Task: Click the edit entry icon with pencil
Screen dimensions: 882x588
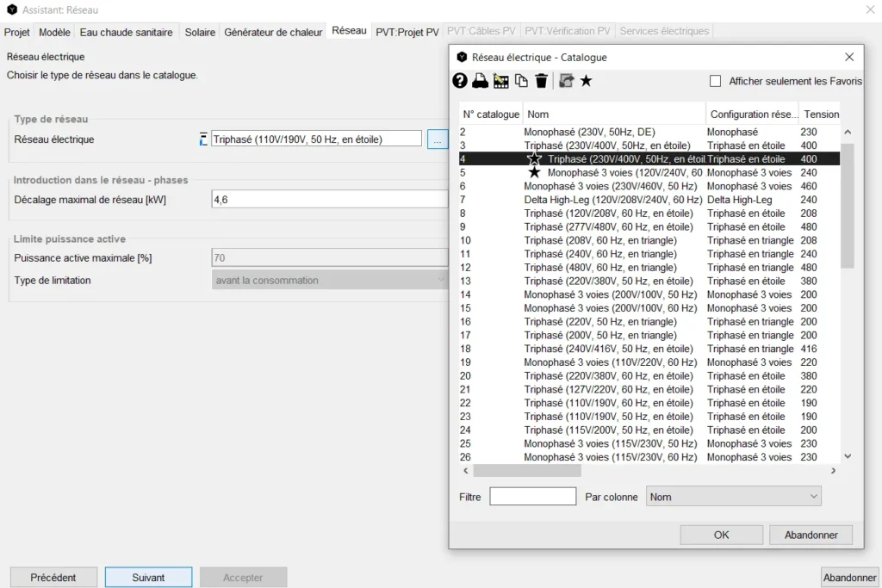Action: tap(501, 81)
